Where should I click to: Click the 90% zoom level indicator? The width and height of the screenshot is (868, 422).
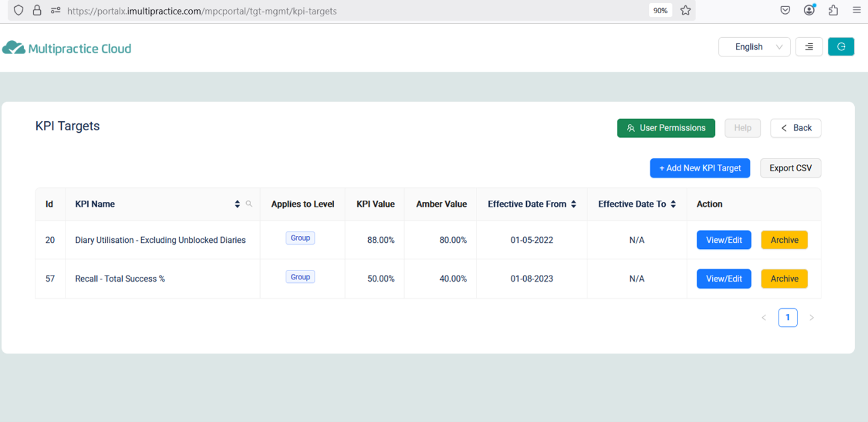pyautogui.click(x=660, y=10)
